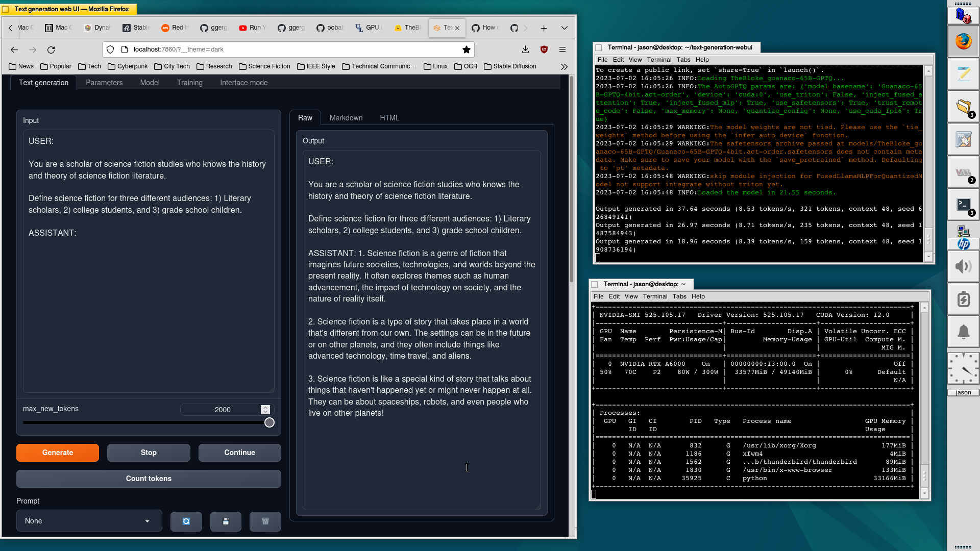Open the volume control in the dock
The height and width of the screenshot is (551, 980).
point(963,266)
